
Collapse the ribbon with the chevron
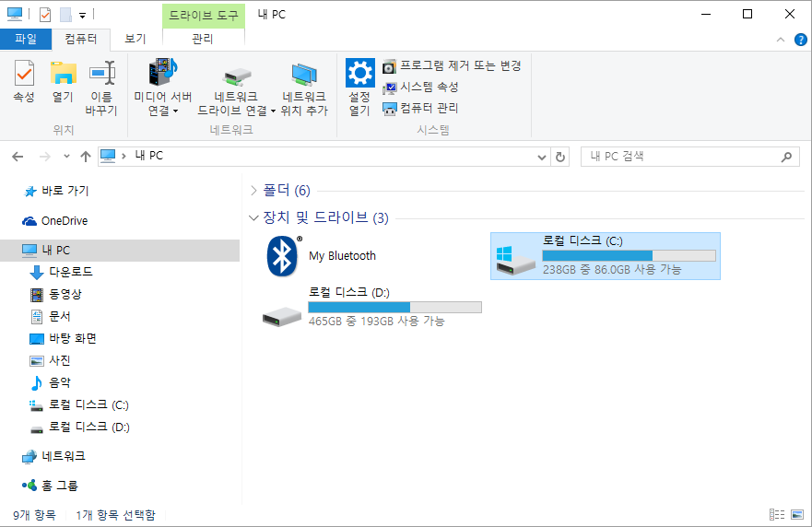pyautogui.click(x=781, y=40)
